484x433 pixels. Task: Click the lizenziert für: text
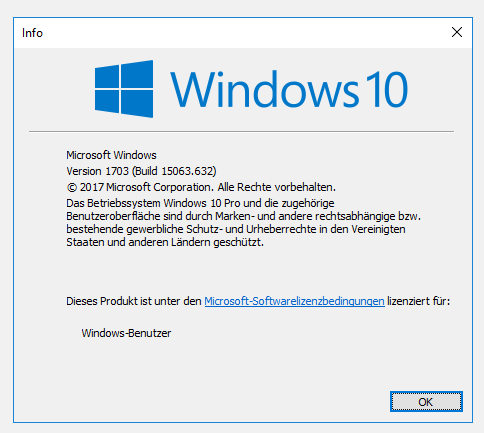(419, 301)
